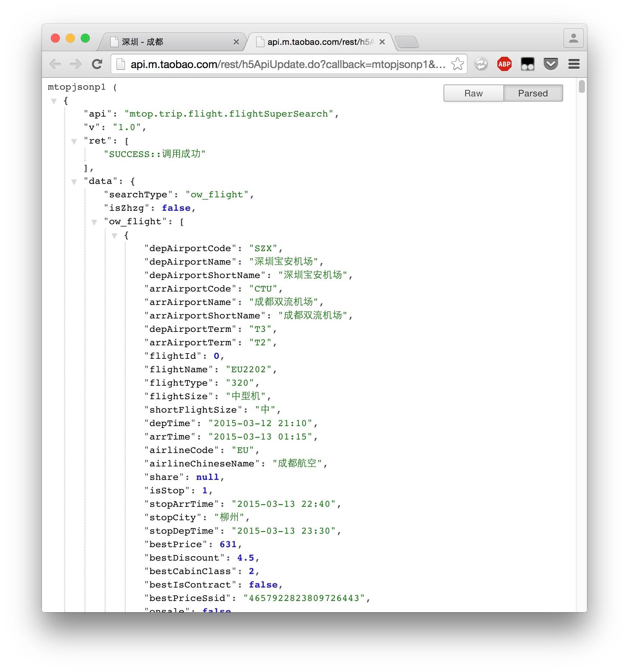
Task: Bookmark this page with the star icon
Action: 457,64
